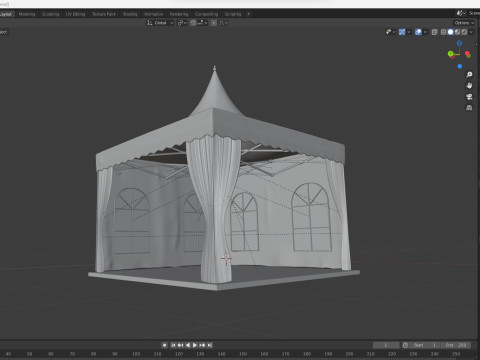Open the UV Editing workspace tab
This screenshot has height=360, width=480.
click(x=75, y=14)
